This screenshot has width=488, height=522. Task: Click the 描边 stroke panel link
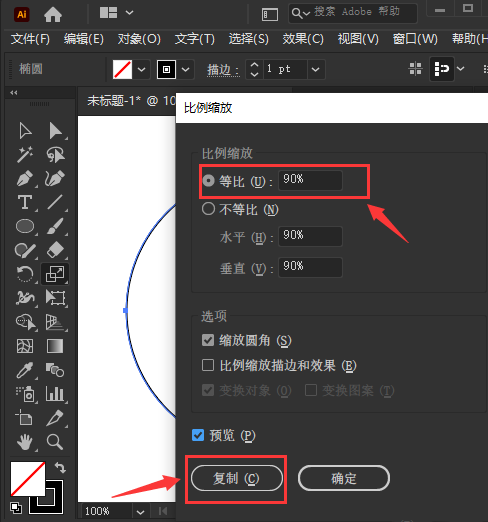click(223, 70)
